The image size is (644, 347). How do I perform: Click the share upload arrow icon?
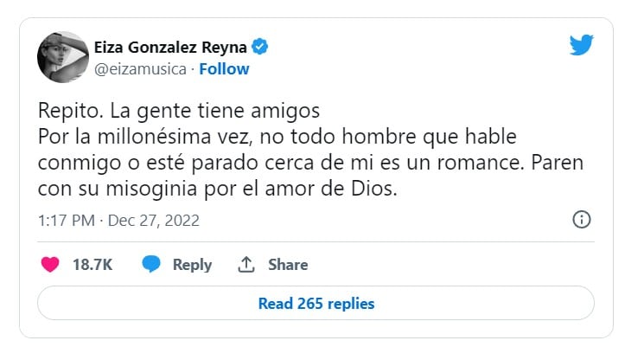(x=245, y=264)
